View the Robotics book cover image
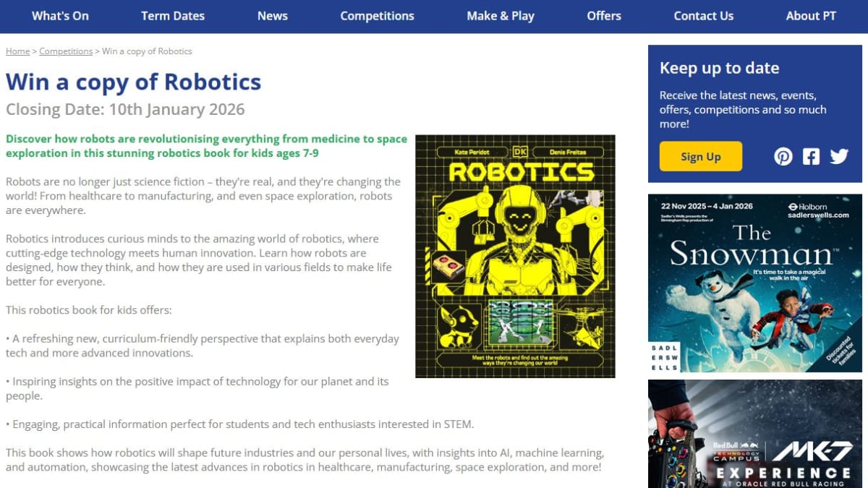 coord(515,256)
